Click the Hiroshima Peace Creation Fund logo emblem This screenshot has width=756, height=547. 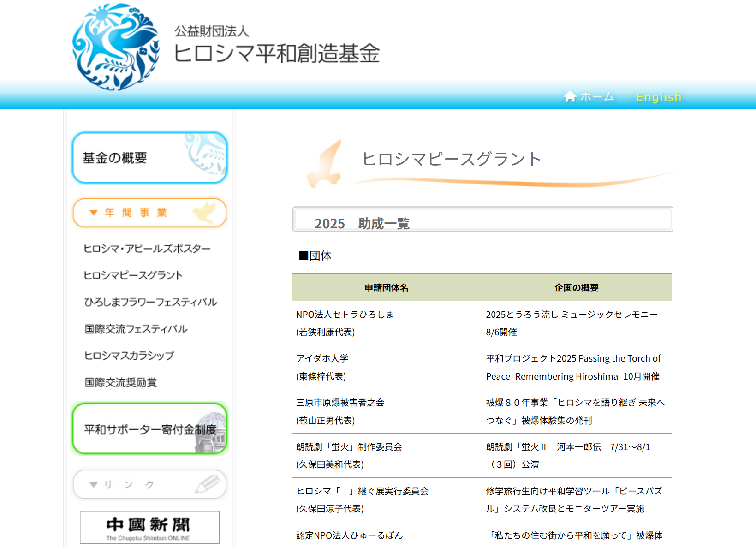tap(116, 47)
